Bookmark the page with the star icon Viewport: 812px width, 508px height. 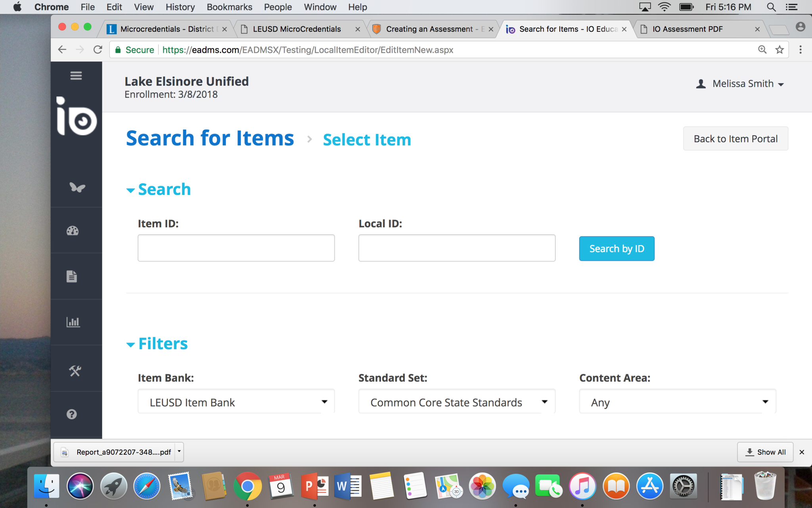tap(779, 50)
